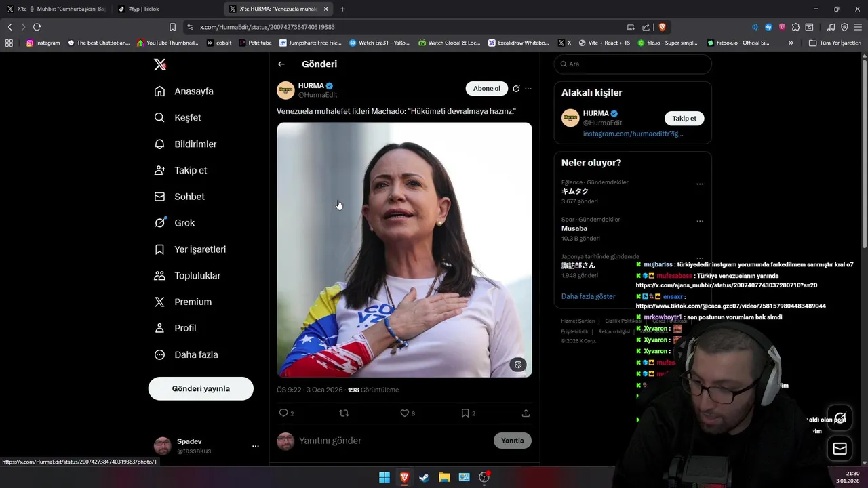
Task: Open the hitbox.io bookmark
Action: coord(738,43)
